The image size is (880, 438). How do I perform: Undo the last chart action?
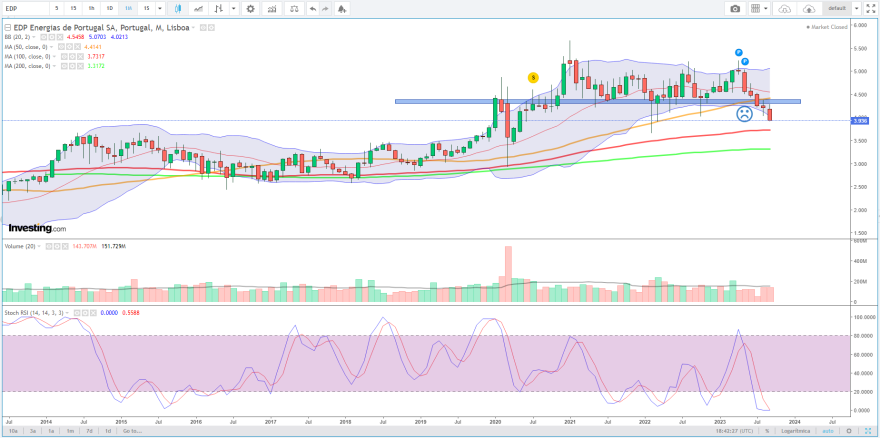click(313, 8)
